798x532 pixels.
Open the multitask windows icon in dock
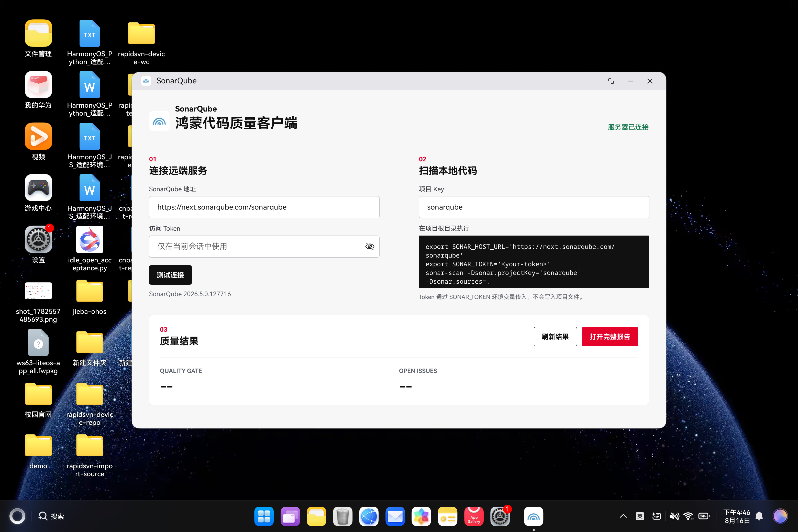290,516
